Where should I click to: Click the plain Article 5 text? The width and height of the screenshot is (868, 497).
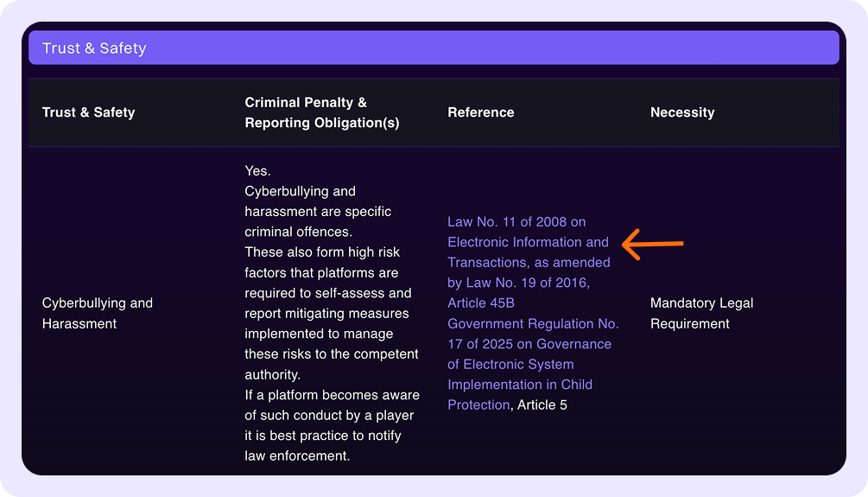pos(542,405)
